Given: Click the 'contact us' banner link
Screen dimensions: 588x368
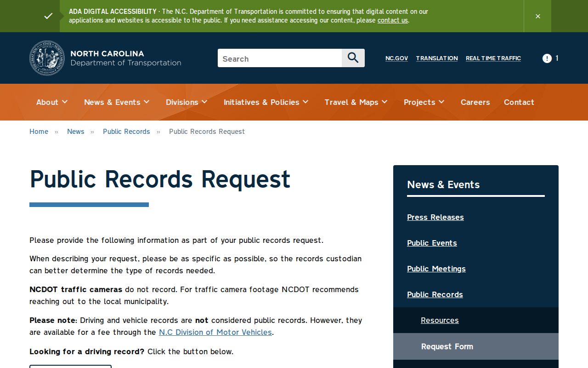Looking at the screenshot, I should [x=393, y=20].
